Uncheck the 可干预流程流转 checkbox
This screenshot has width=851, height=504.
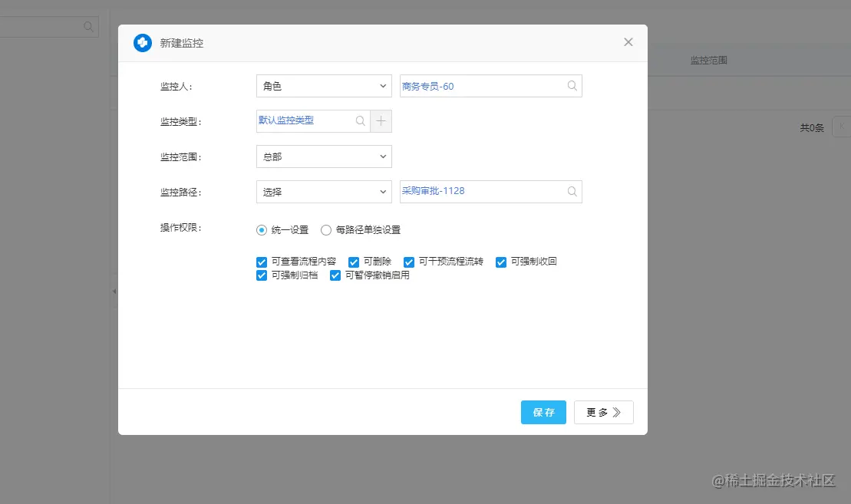pos(409,262)
